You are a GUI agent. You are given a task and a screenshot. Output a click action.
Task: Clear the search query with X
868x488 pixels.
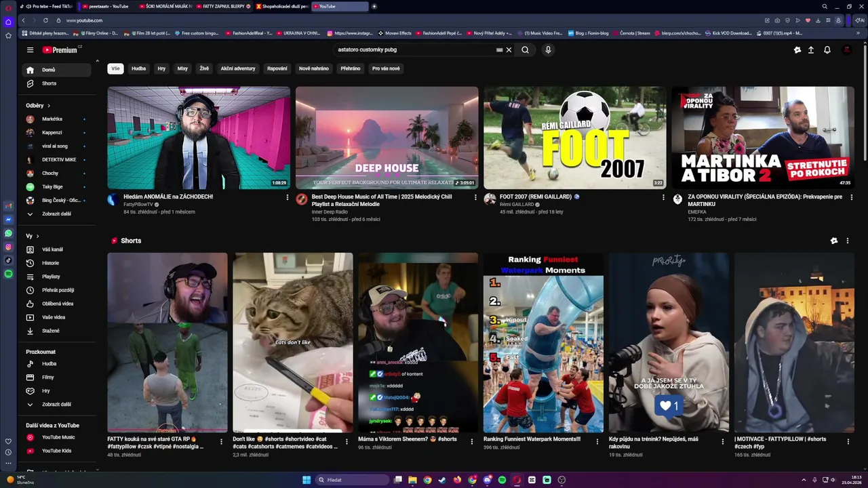(509, 49)
